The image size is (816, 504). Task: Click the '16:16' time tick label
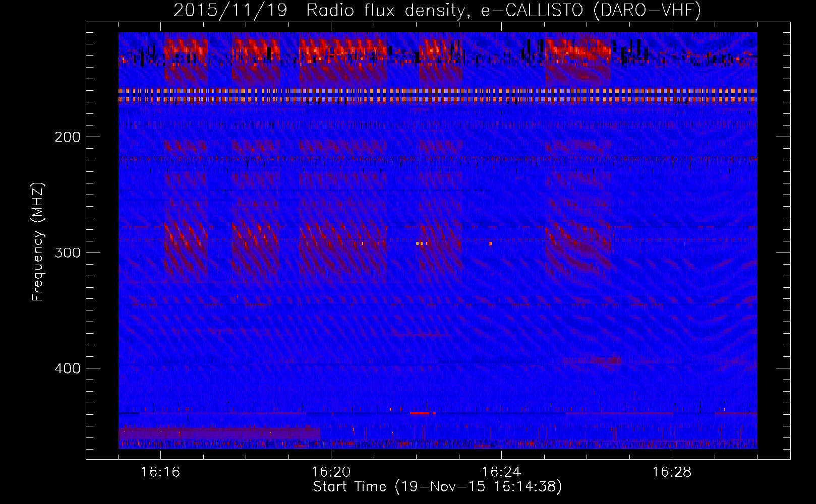pyautogui.click(x=160, y=472)
